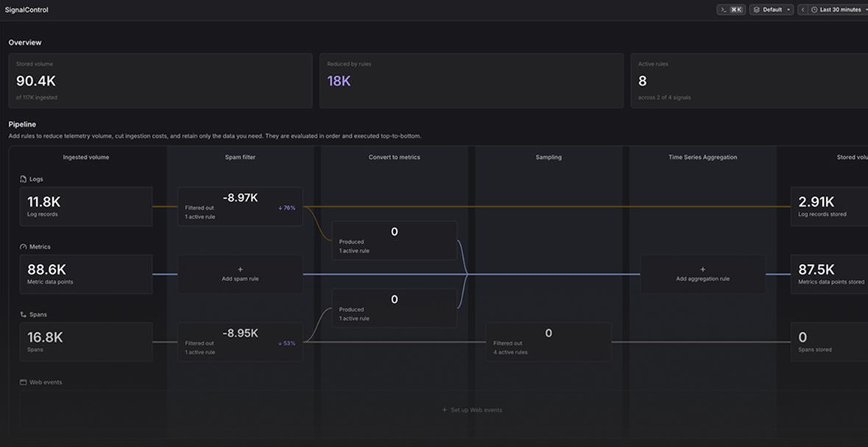
Task: Select the Logs convert to metrics Produced card
Action: coord(394,240)
